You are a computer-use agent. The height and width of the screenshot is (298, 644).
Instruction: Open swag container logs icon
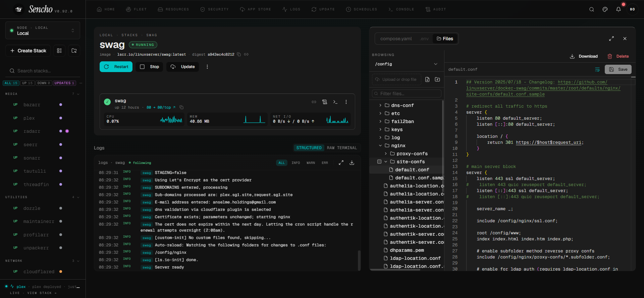(x=325, y=102)
